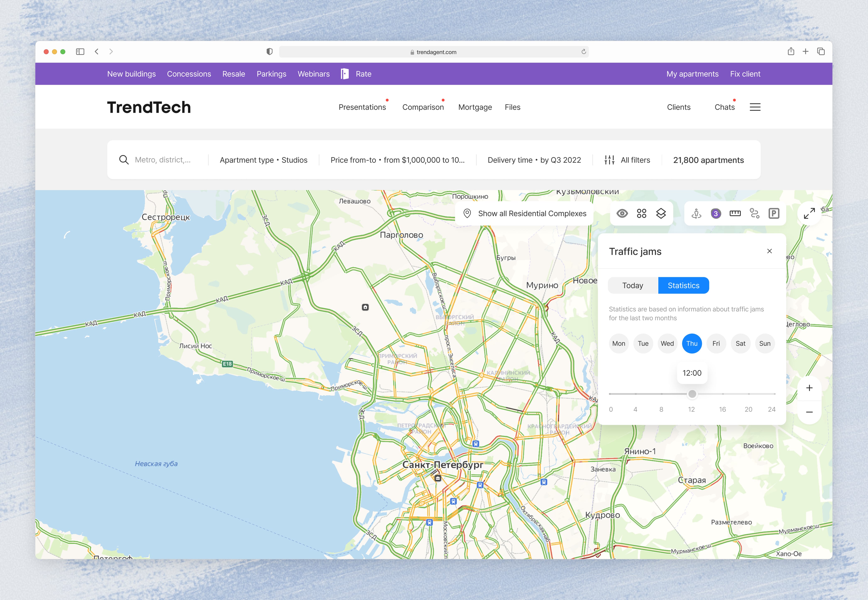Image resolution: width=868 pixels, height=600 pixels.
Task: Open Apartment type dropdown
Action: point(263,160)
